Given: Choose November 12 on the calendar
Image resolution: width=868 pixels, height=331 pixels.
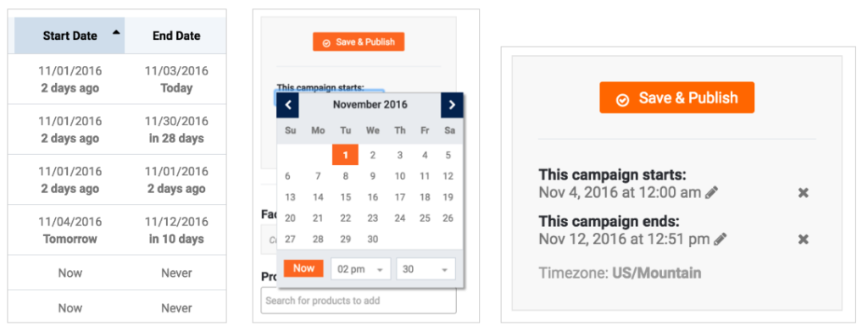Looking at the screenshot, I should coord(448,176).
